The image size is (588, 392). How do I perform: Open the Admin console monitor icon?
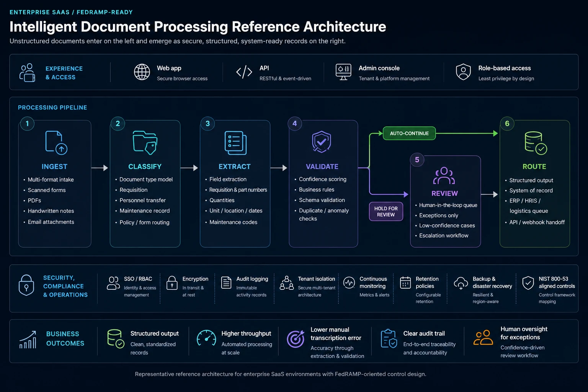343,72
